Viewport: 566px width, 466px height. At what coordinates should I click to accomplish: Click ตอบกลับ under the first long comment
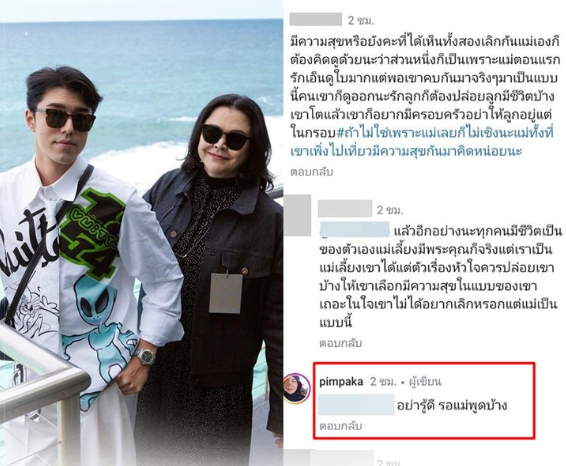(x=312, y=172)
